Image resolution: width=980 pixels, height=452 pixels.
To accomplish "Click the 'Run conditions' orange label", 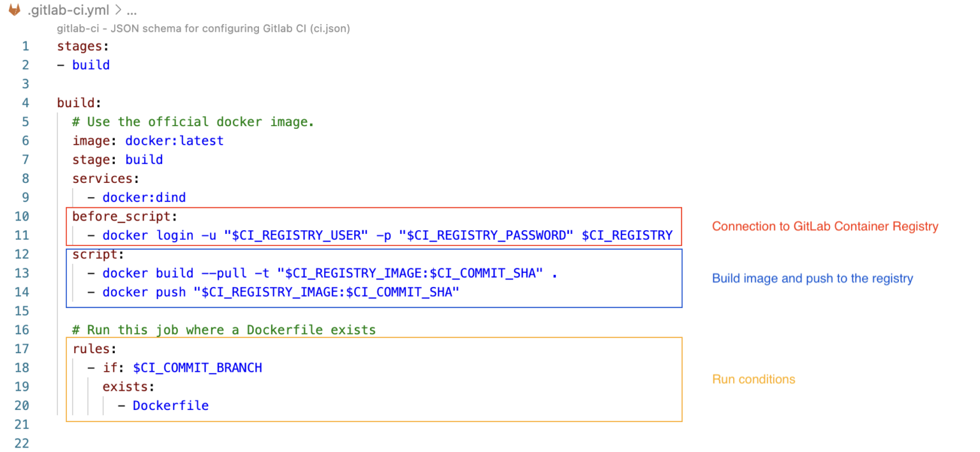I will (754, 379).
